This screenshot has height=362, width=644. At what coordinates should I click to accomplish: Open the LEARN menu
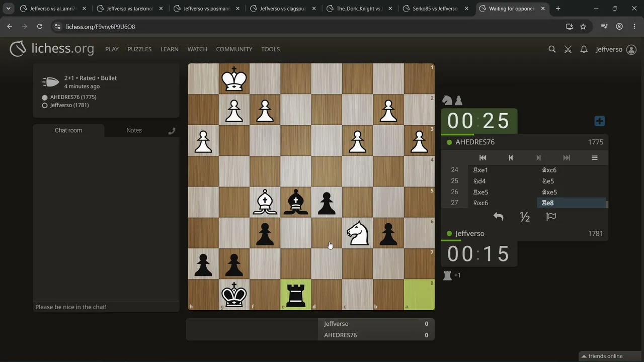pyautogui.click(x=170, y=49)
